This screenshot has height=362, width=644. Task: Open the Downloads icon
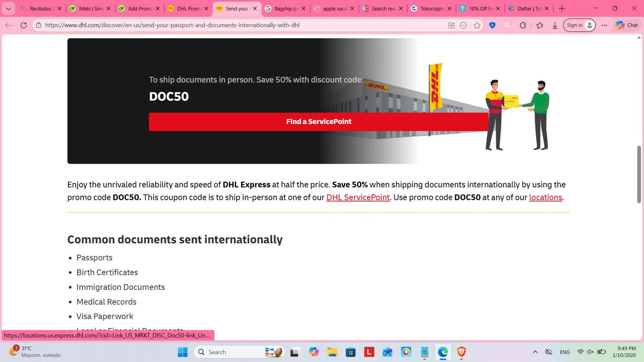pos(555,25)
